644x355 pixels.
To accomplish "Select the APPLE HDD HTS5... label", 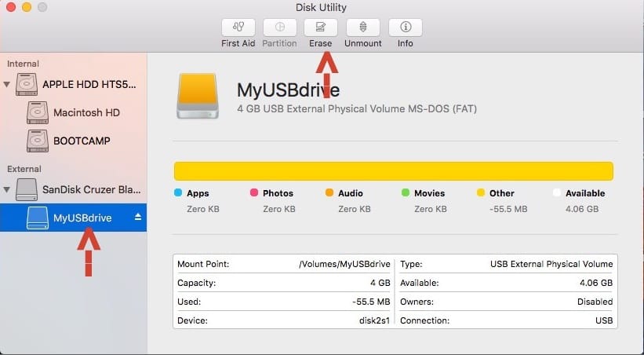I will coord(89,84).
